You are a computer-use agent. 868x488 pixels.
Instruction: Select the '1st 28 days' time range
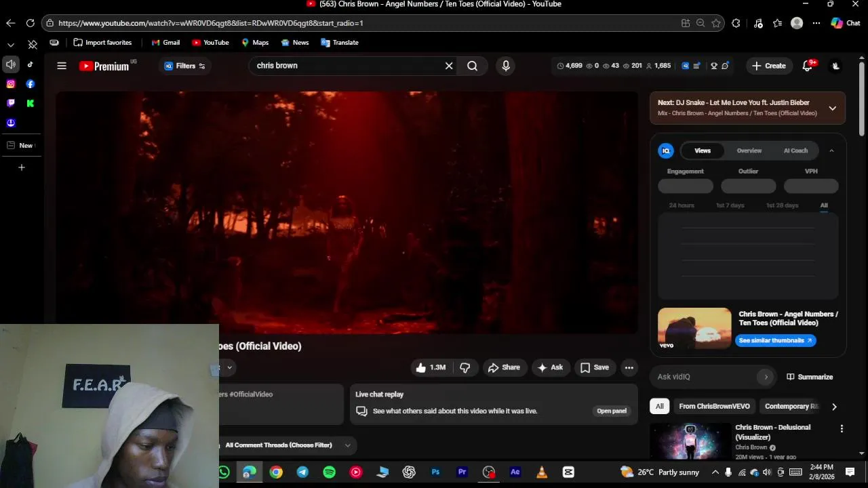pos(782,205)
